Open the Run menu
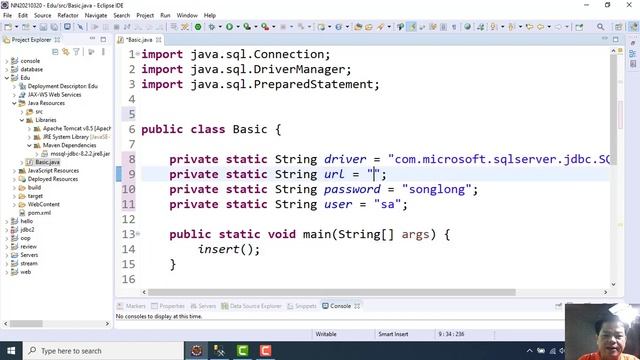This screenshot has width=640, height=360. click(x=165, y=15)
